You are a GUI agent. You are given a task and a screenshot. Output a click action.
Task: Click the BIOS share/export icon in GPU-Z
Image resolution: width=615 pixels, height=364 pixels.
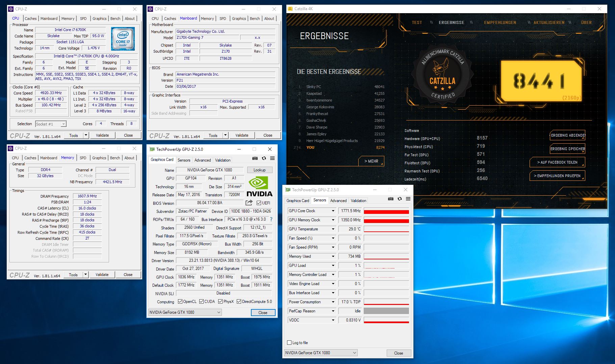pos(249,203)
